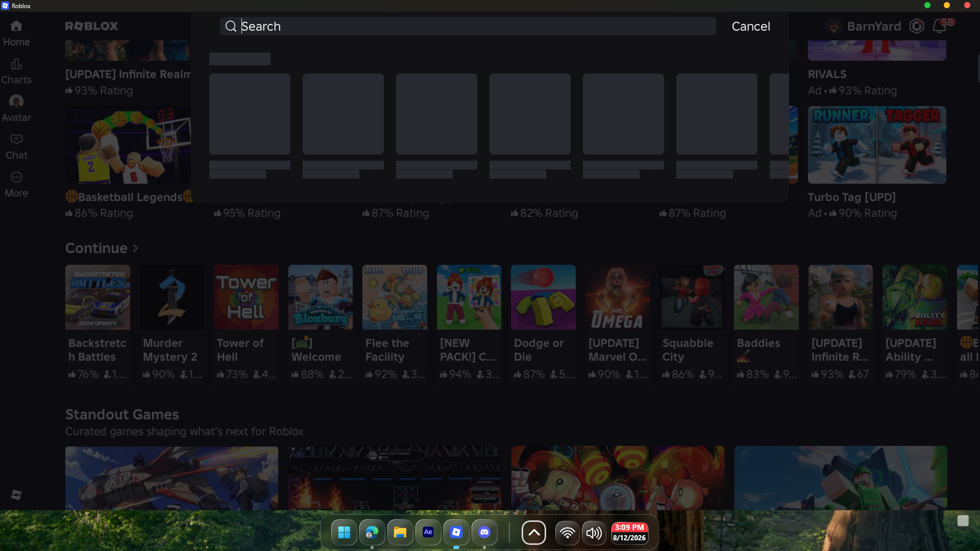Click the "Squabble City" title text
980x551 pixels.
(x=688, y=350)
